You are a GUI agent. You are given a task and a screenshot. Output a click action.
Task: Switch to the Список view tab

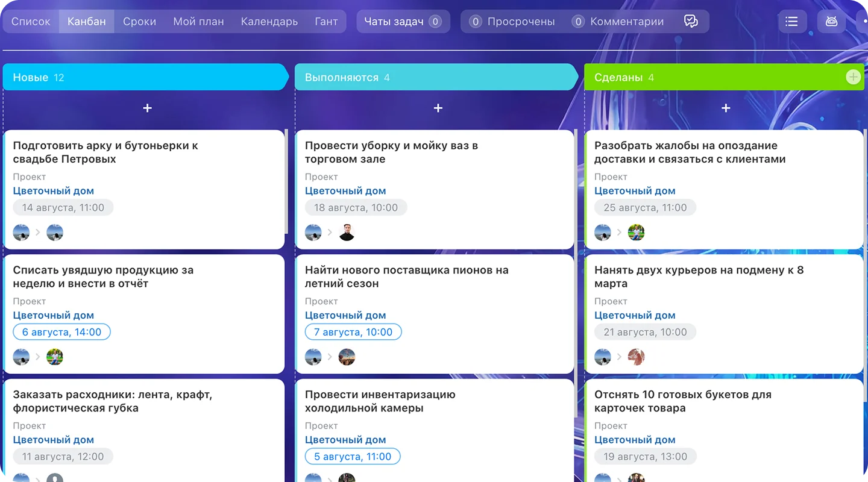[x=31, y=22]
